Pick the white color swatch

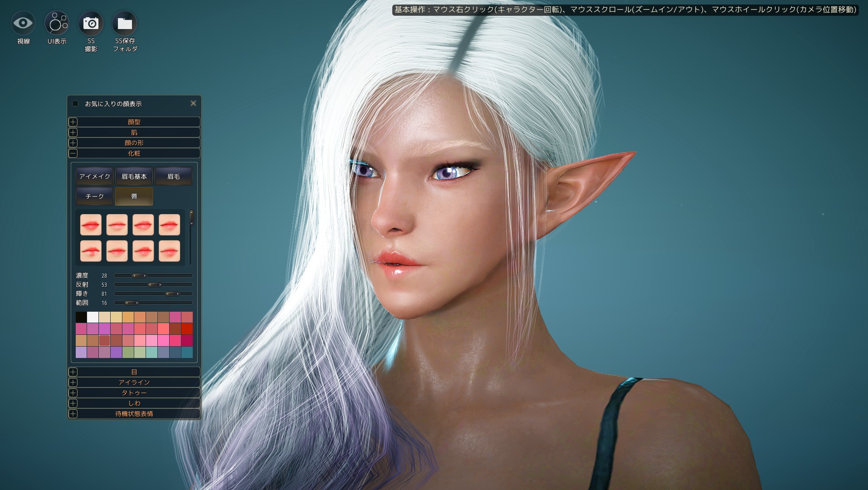tap(93, 317)
